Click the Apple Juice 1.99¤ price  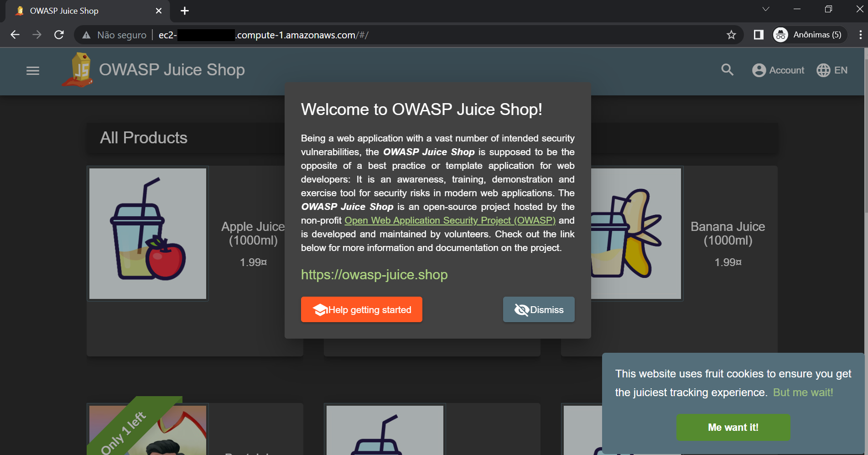[253, 262]
